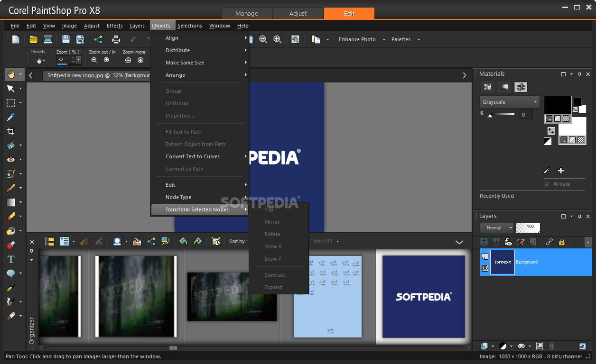Select the Softpedia logo thumbnail in Organizer
Viewport: 596px width, 364px height.
coord(423,296)
